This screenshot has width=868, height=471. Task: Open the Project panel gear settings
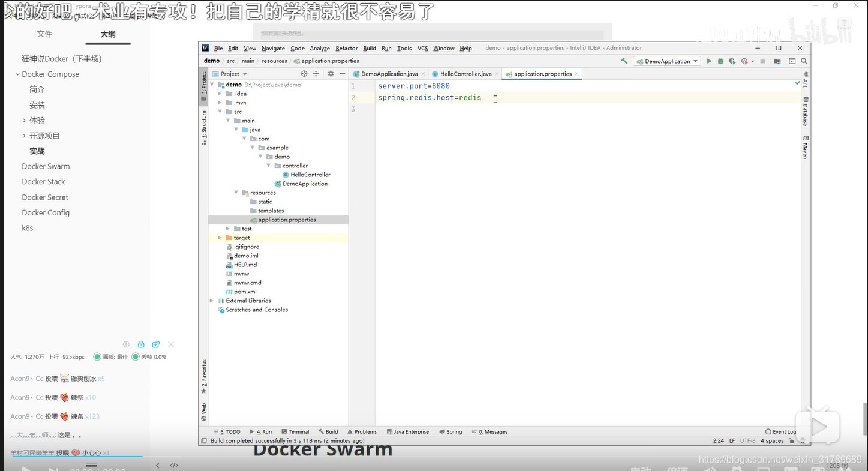point(331,74)
